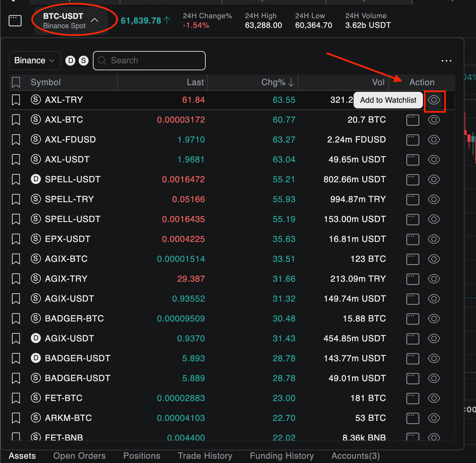Select the EPX-USDT symbol name
The height and width of the screenshot is (463, 476).
[x=68, y=239]
